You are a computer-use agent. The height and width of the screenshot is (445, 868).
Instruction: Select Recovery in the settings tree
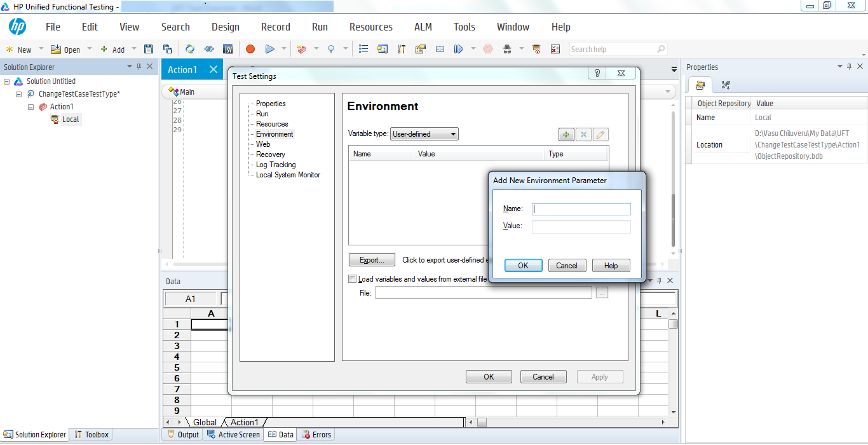[271, 154]
